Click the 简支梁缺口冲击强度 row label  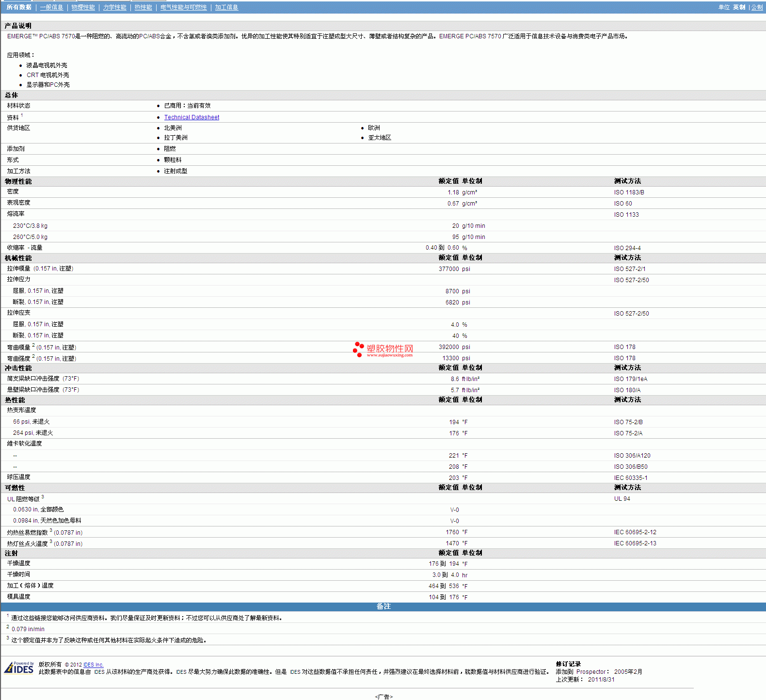[43, 379]
